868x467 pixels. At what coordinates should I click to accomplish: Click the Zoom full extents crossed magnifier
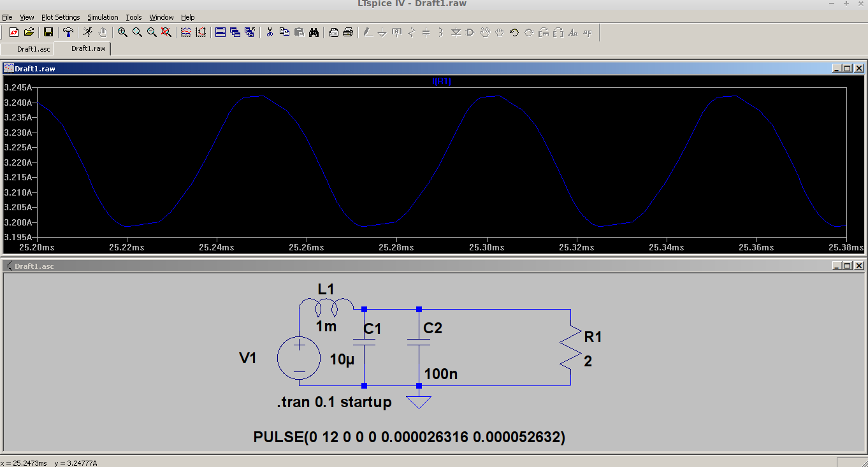(166, 32)
